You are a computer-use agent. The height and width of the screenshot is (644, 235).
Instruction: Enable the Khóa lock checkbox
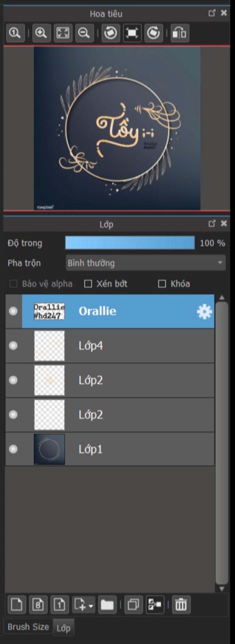coord(162,284)
